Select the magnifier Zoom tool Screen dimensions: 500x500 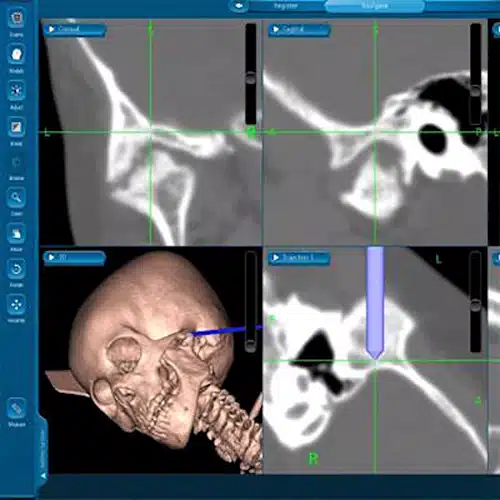click(16, 197)
